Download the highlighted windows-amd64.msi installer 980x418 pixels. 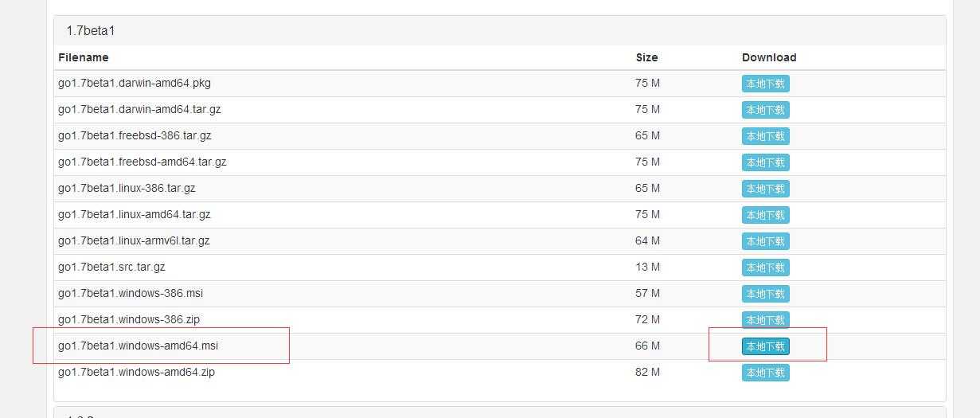765,346
